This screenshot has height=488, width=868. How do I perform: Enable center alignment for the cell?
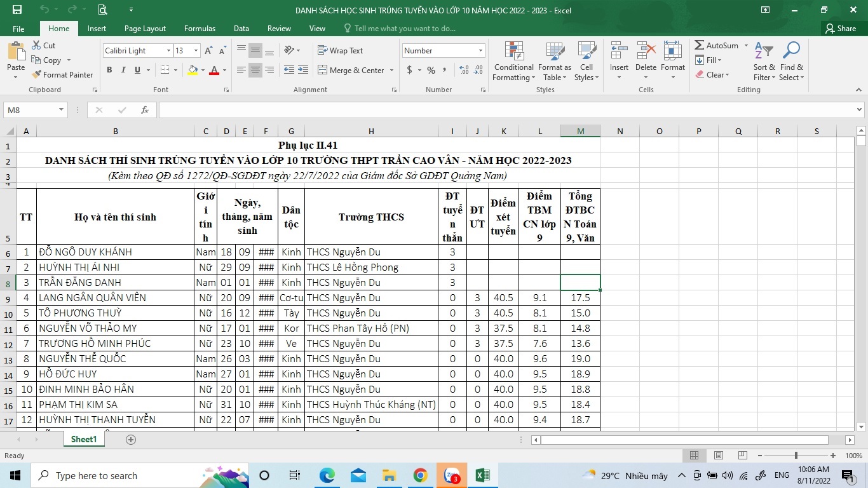click(255, 70)
